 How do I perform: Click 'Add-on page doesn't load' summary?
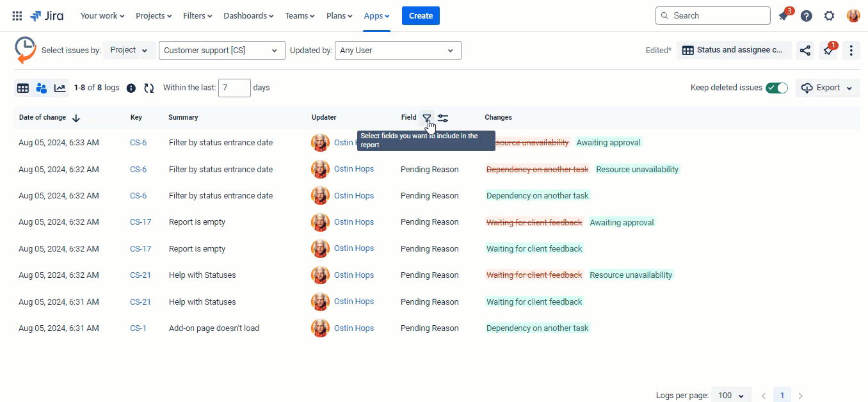pyautogui.click(x=214, y=328)
